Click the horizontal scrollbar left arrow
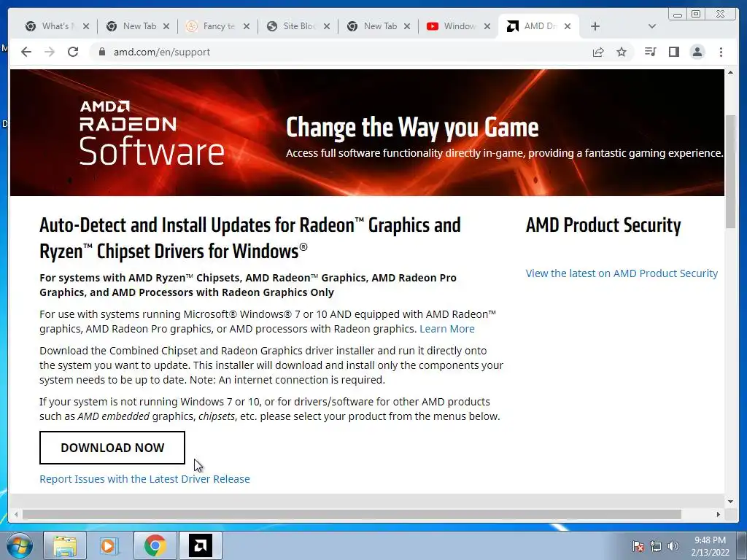 click(16, 514)
